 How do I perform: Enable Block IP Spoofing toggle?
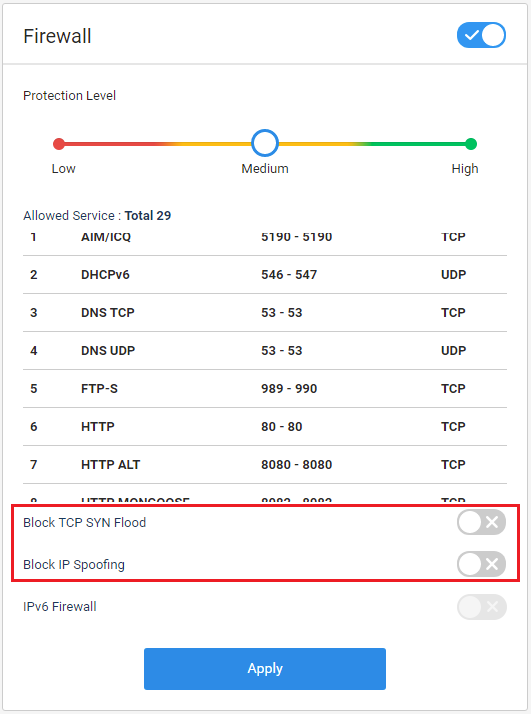(481, 564)
